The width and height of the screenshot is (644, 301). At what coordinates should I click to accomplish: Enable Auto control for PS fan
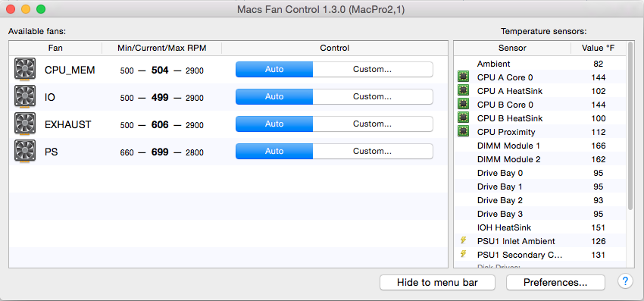point(274,152)
